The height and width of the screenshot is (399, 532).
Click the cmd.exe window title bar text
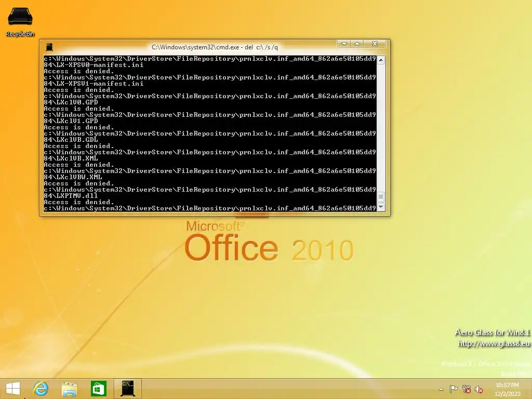[215, 47]
